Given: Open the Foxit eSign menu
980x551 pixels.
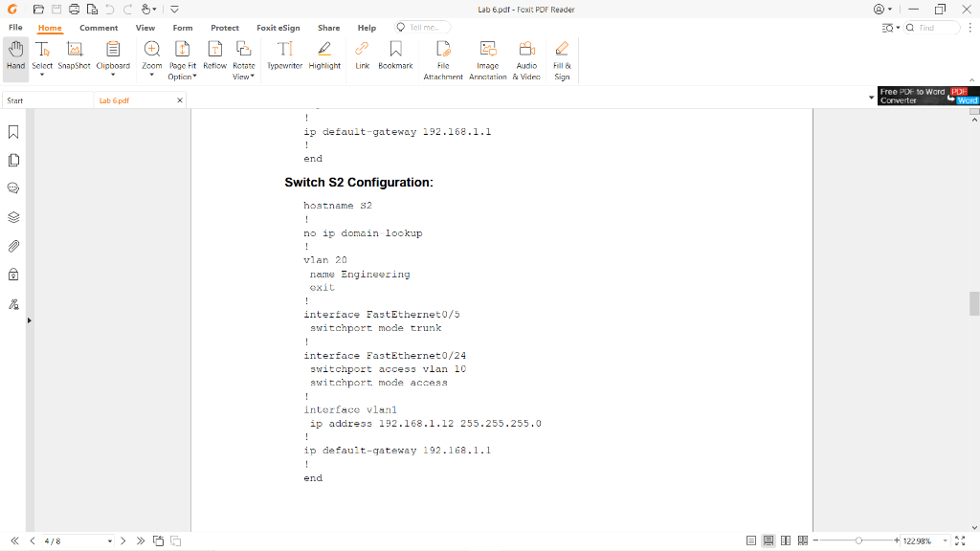Looking at the screenshot, I should 278,27.
